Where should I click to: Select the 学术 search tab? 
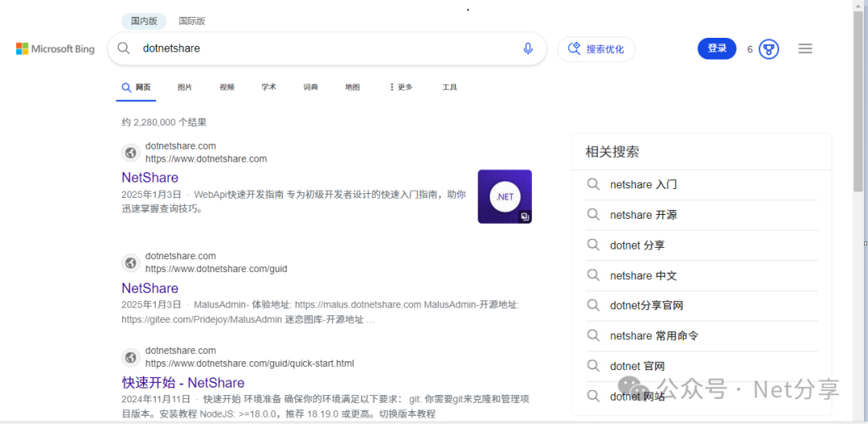(269, 87)
